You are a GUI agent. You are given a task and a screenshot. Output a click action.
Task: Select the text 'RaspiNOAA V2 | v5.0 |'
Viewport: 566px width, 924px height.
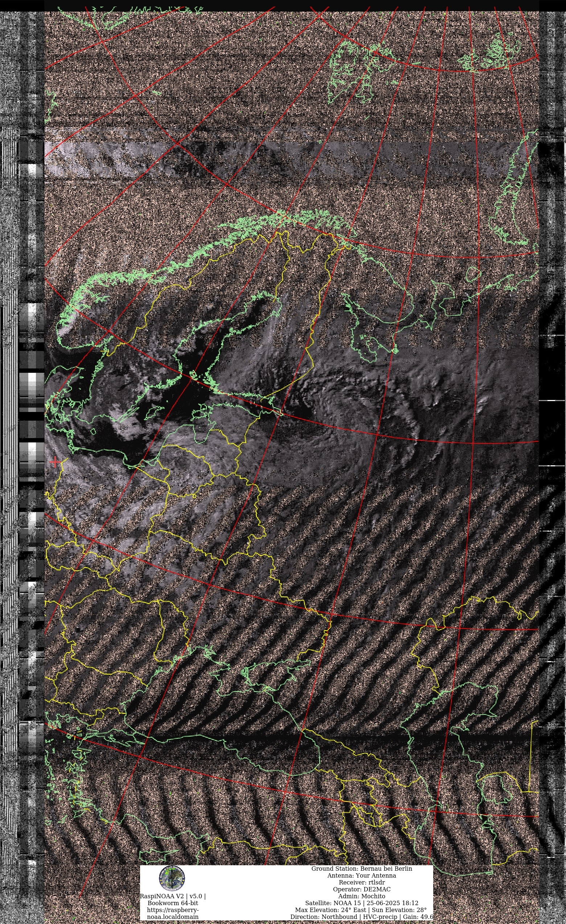pyautogui.click(x=173, y=896)
